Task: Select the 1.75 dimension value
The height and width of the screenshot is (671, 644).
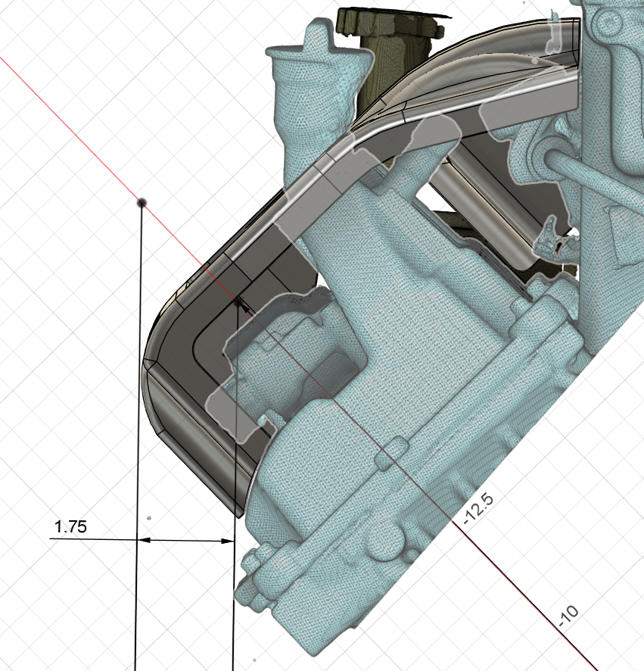Action: point(70,527)
